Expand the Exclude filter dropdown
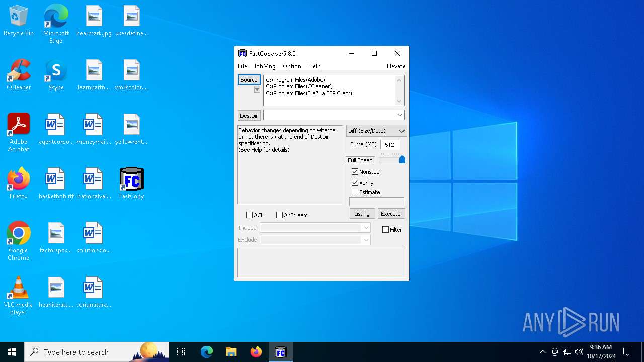This screenshot has height=362, width=644. pyautogui.click(x=366, y=240)
